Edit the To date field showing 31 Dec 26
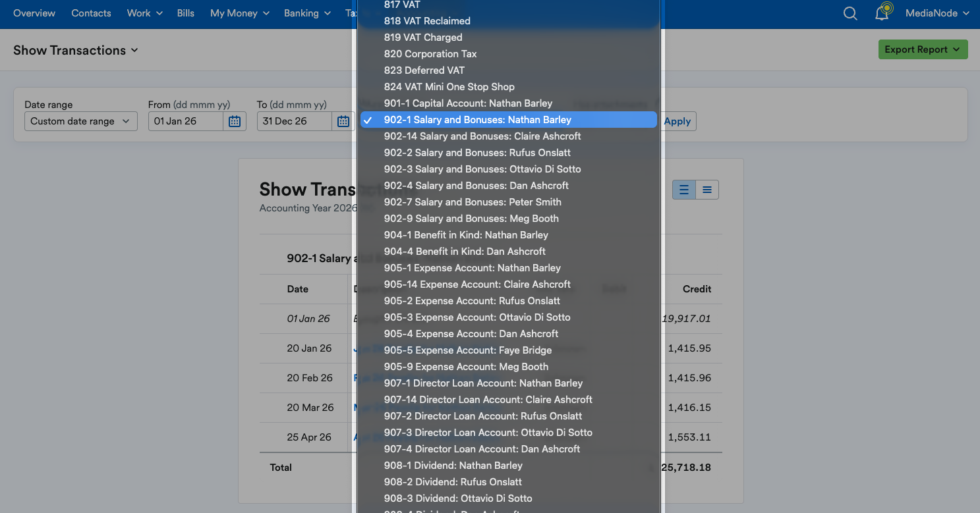 click(295, 121)
